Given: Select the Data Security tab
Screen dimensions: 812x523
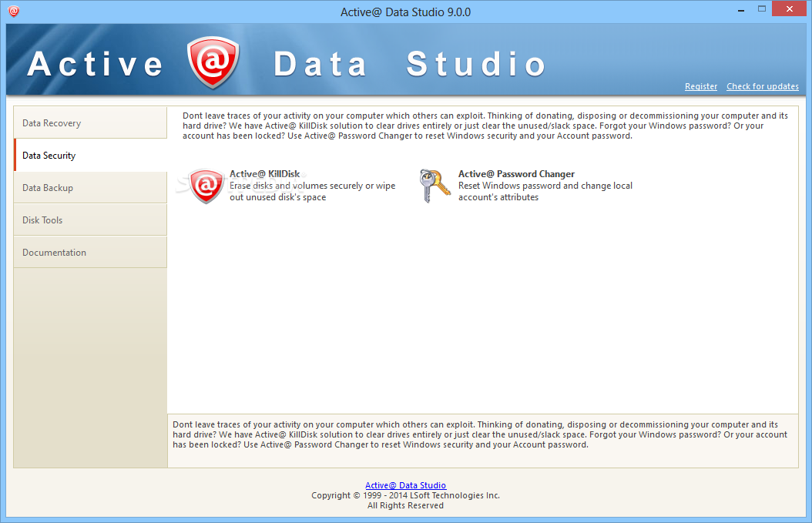Looking at the screenshot, I should pyautogui.click(x=90, y=155).
